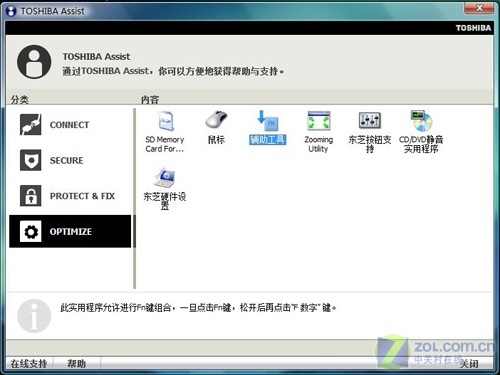Image resolution: width=500 pixels, height=375 pixels.
Task: Click the 东芝硬件设置 label text
Action: click(x=165, y=201)
